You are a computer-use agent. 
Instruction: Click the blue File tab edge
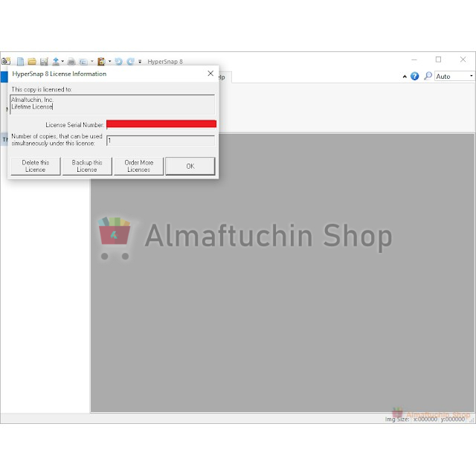pyautogui.click(x=4, y=77)
